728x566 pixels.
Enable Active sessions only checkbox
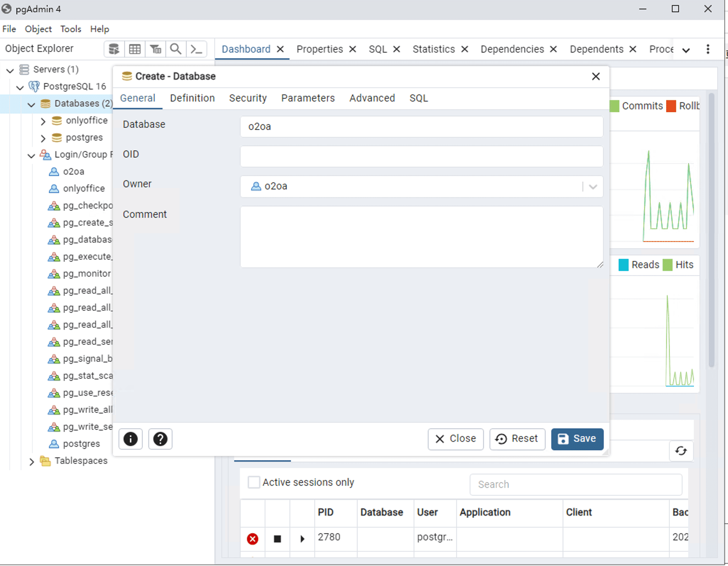tap(254, 482)
